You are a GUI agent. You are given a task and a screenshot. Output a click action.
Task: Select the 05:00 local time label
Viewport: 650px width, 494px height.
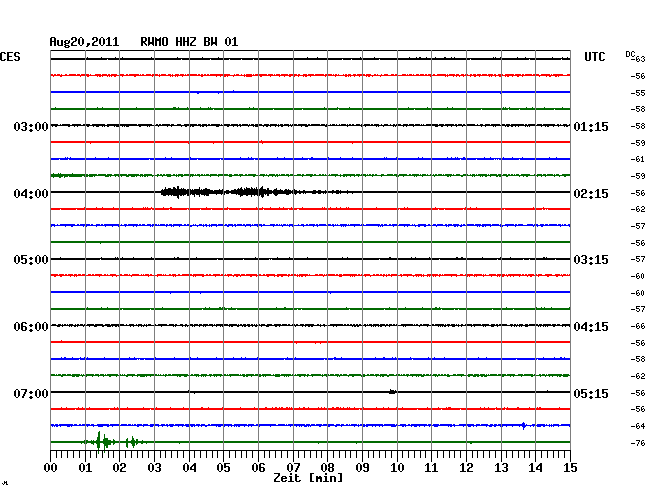[x=31, y=260]
